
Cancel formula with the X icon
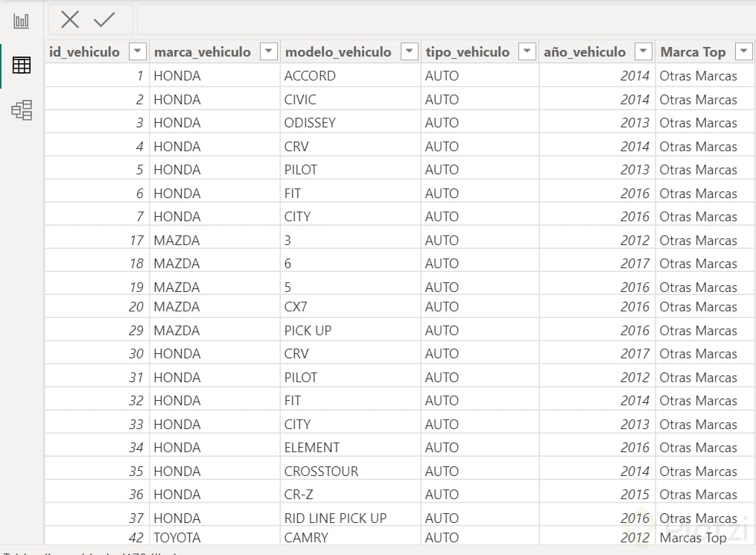coord(70,20)
